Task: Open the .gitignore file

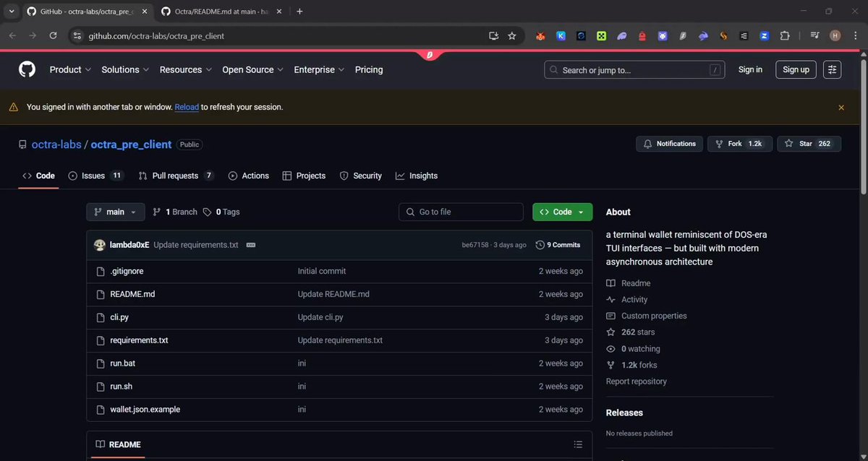Action: coord(127,271)
